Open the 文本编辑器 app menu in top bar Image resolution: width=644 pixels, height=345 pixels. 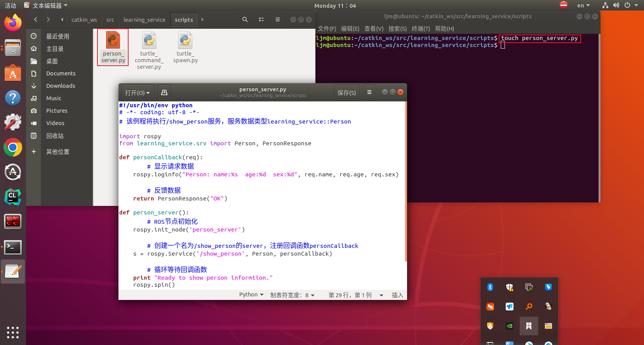(x=45, y=5)
